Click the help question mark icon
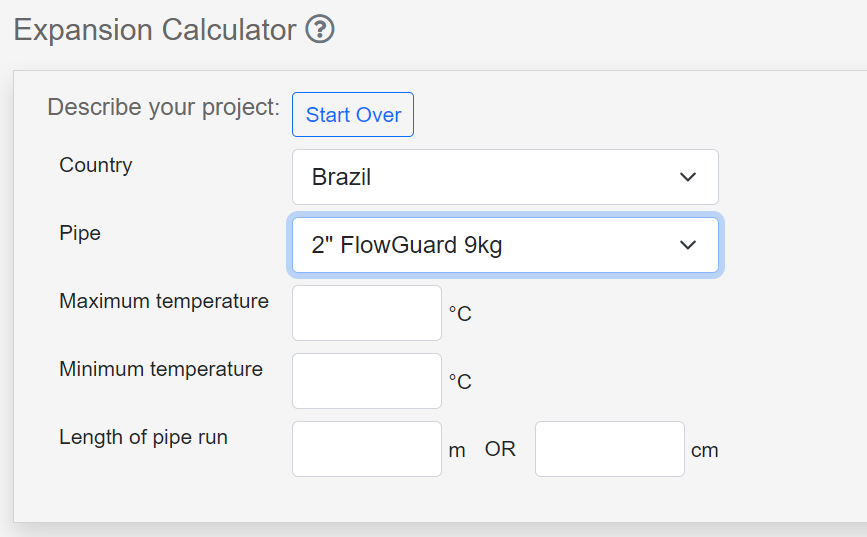Image resolution: width=867 pixels, height=537 pixels. [x=320, y=30]
